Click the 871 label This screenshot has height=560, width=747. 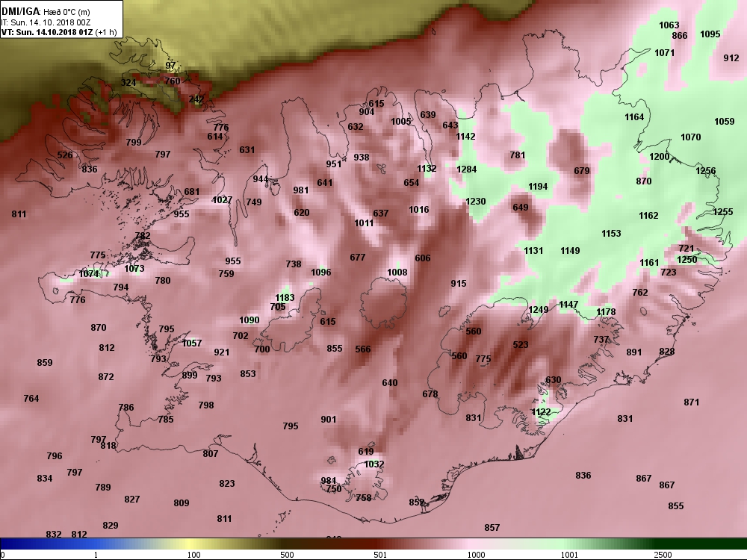(x=691, y=402)
